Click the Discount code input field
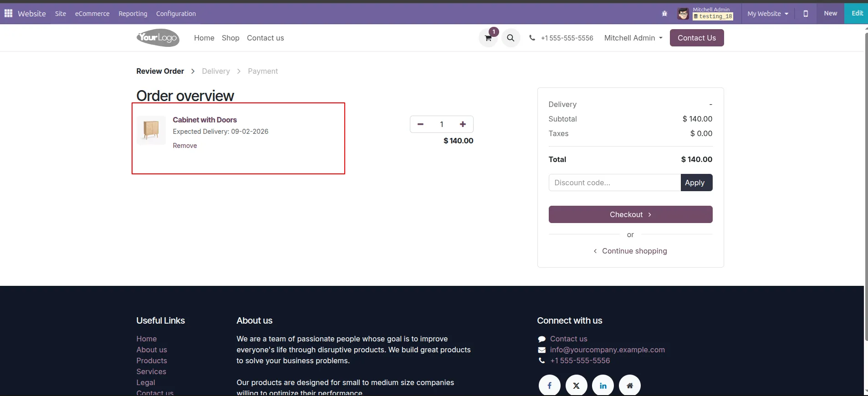Image resolution: width=868 pixels, height=396 pixels. 614,183
